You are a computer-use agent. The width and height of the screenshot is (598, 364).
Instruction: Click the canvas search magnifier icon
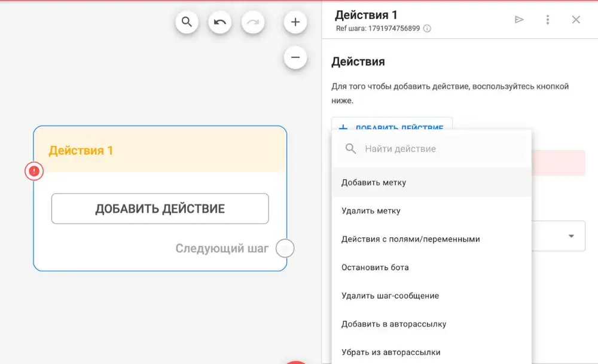[187, 22]
